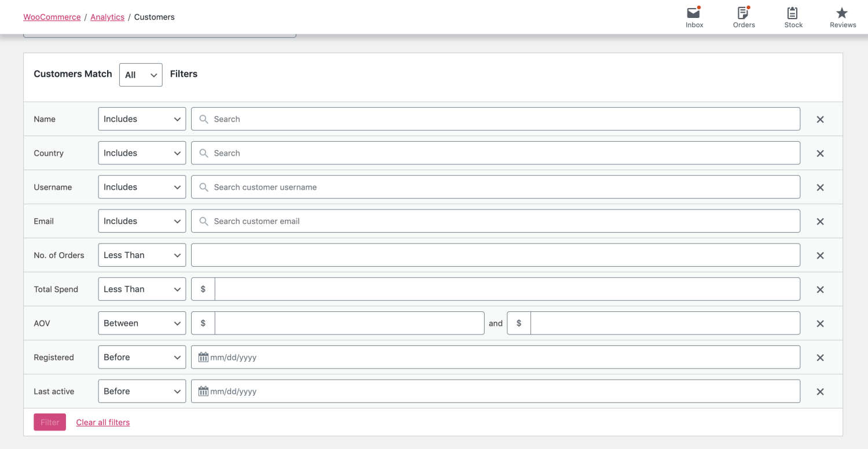Image resolution: width=868 pixels, height=449 pixels.
Task: Open the Email Includes dropdown
Action: pos(142,221)
